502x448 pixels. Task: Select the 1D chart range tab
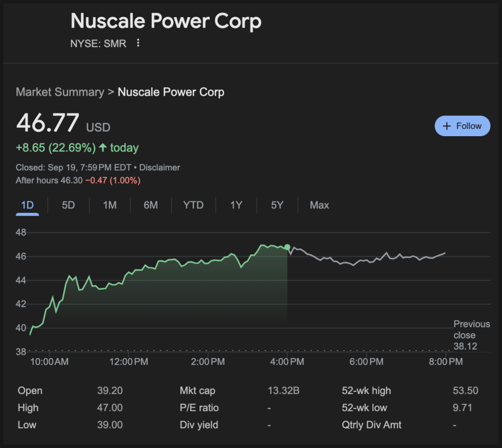pyautogui.click(x=27, y=205)
